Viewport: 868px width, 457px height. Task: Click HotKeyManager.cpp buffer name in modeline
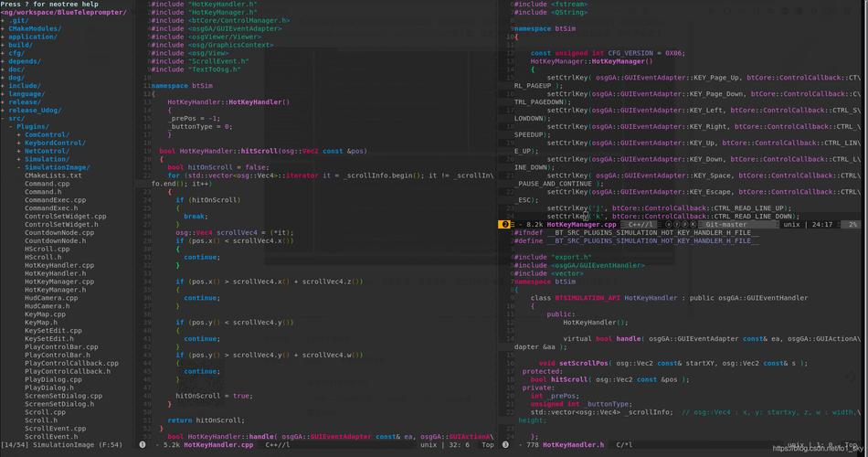pos(581,224)
